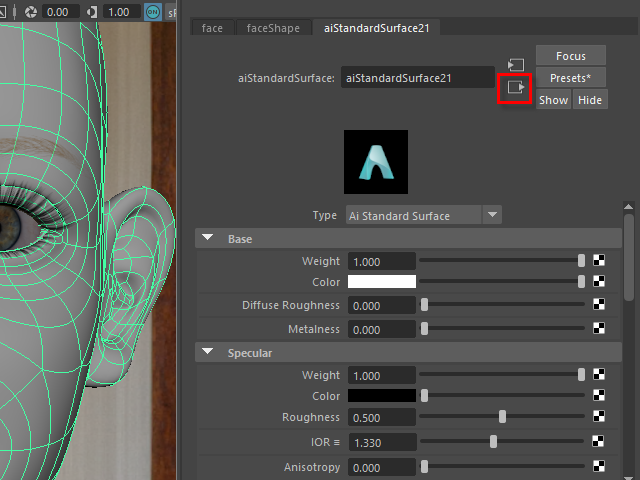Click the checker map icon for Base Color
640x480 pixels.
[x=598, y=282]
